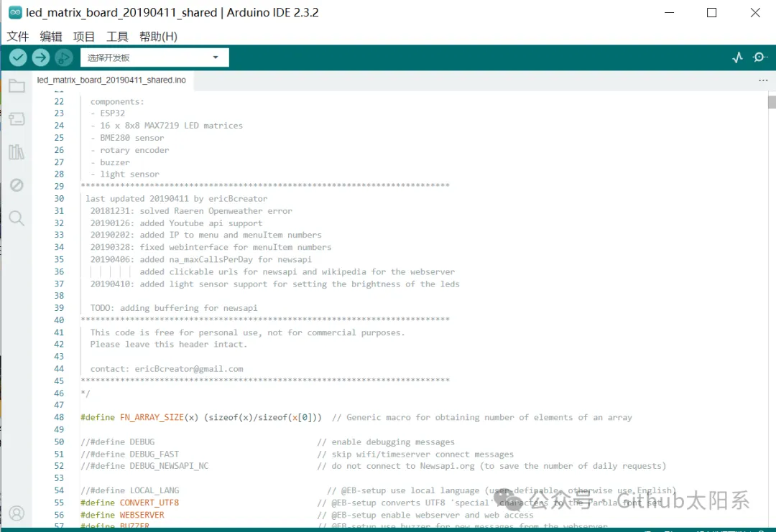Image resolution: width=776 pixels, height=532 pixels.
Task: Click the user account profile icon
Action: [x=17, y=513]
